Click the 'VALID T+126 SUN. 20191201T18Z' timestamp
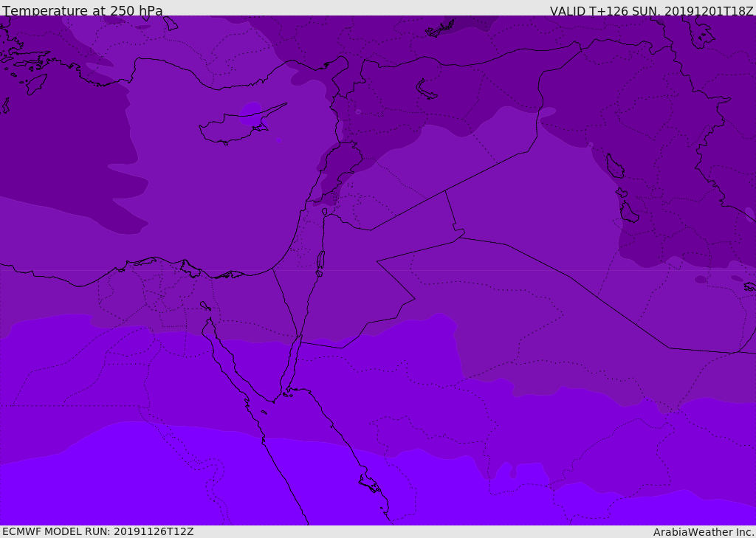The height and width of the screenshot is (538, 756). [x=651, y=10]
